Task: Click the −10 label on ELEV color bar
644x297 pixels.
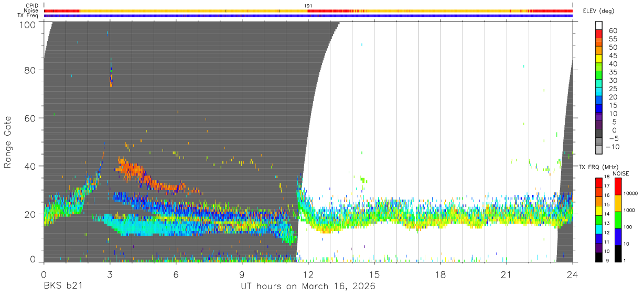Action: click(611, 147)
